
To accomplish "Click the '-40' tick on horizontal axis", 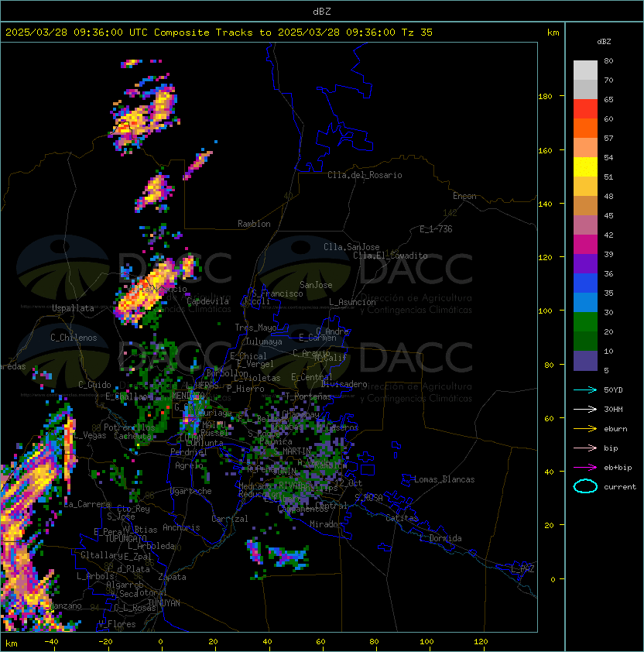I will (x=51, y=642).
